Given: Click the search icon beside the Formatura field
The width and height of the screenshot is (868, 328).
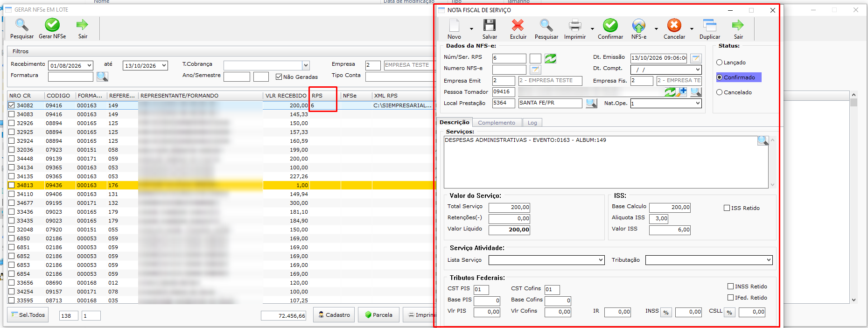Looking at the screenshot, I should click(x=102, y=76).
